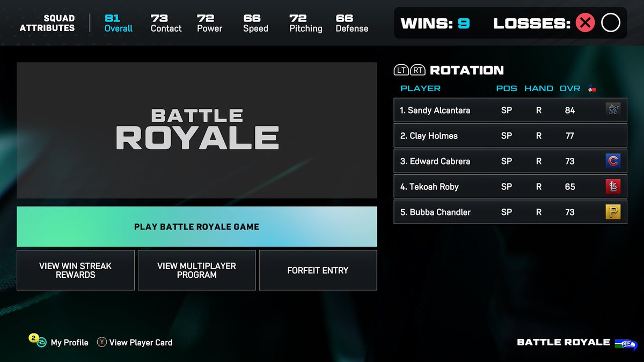Click the Marlins logo beside Sandy Alcantara
Image resolution: width=644 pixels, height=362 pixels.
(x=613, y=110)
